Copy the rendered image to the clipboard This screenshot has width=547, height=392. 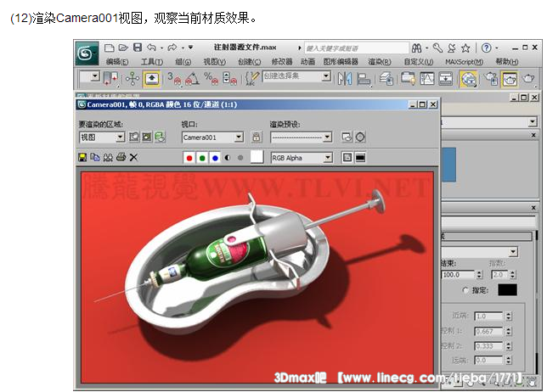tap(95, 158)
